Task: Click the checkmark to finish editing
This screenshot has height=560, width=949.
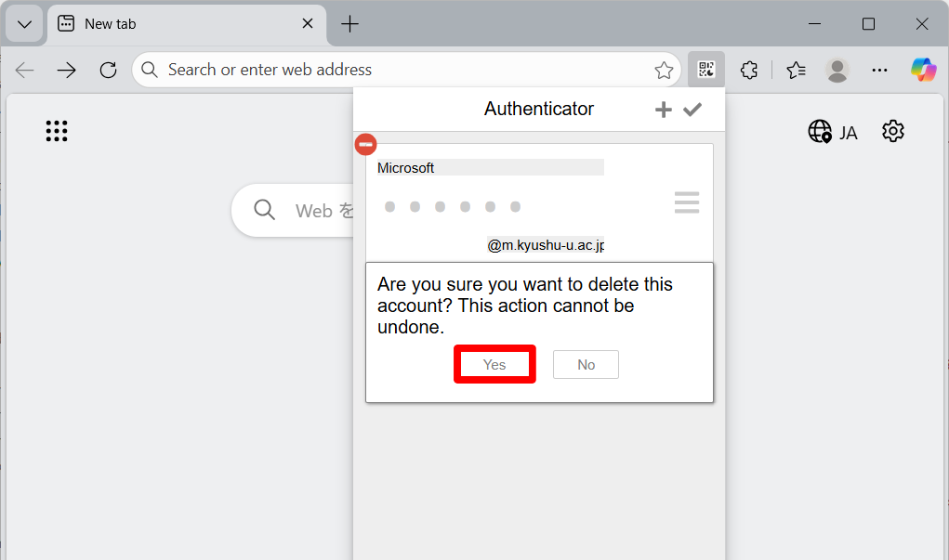Action: (692, 110)
